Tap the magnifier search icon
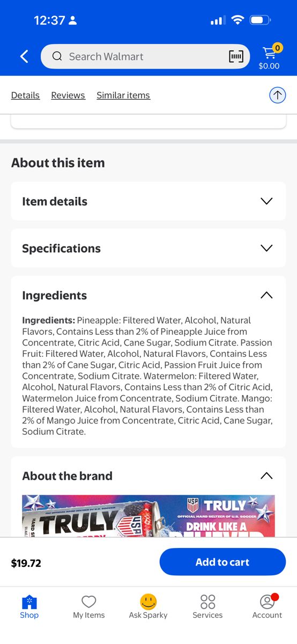This screenshot has width=297, height=644. click(57, 56)
